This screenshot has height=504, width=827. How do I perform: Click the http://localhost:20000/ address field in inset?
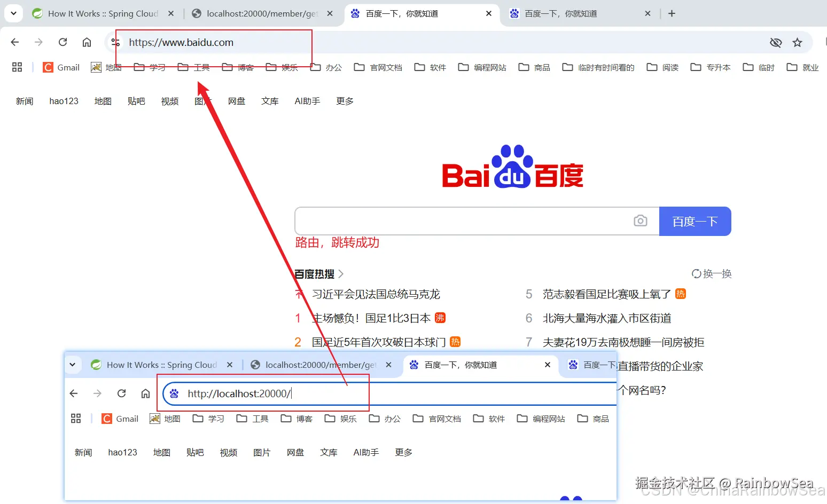390,393
